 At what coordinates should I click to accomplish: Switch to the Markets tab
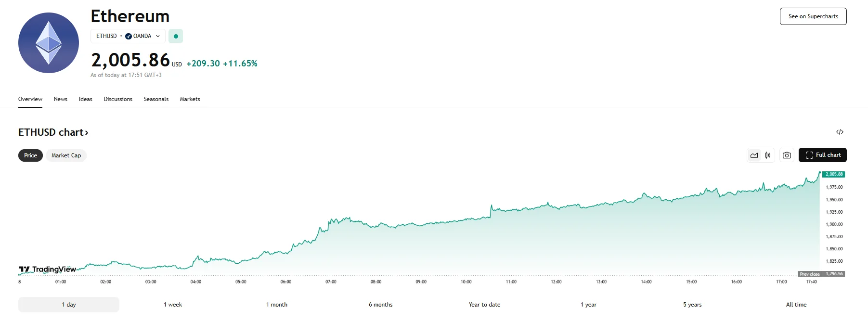click(x=190, y=99)
